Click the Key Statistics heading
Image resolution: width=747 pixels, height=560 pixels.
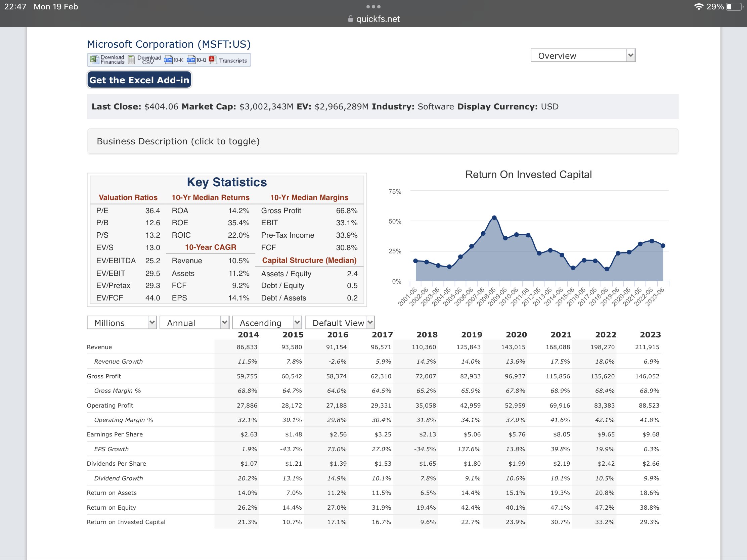click(227, 182)
